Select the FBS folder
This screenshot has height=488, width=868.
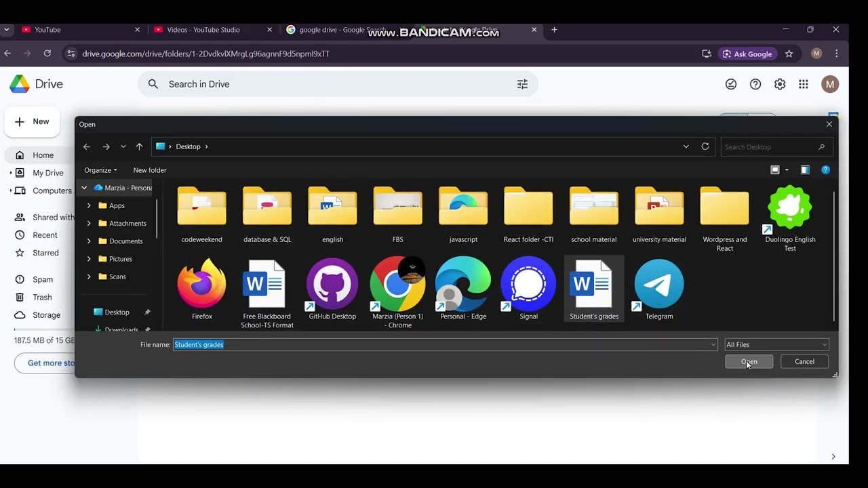[397, 215]
